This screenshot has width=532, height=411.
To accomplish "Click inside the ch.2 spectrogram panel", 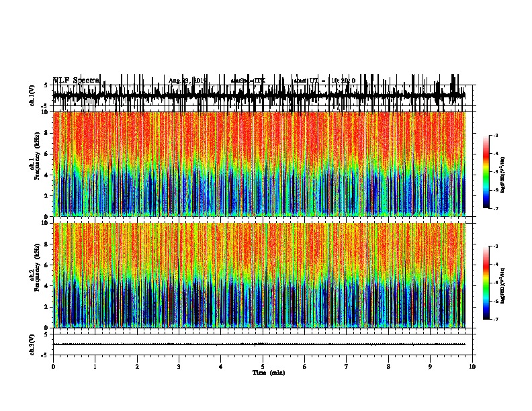I will click(259, 275).
